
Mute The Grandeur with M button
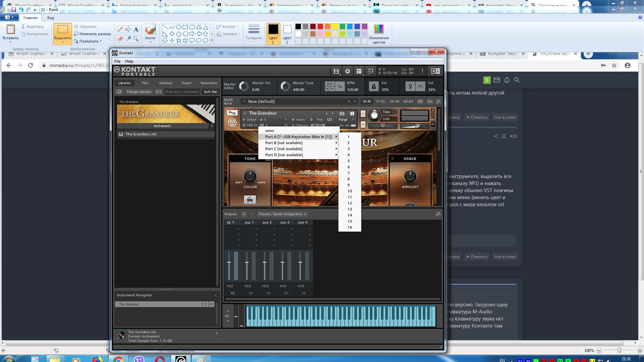[x=363, y=125]
